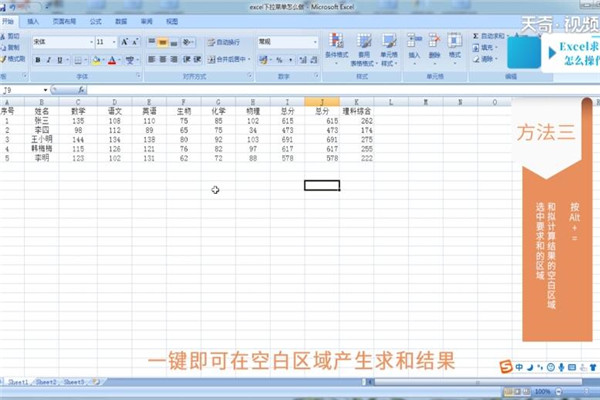Open Conditional Formatting (条件格式) menu
The width and height of the screenshot is (600, 400).
pyautogui.click(x=336, y=49)
